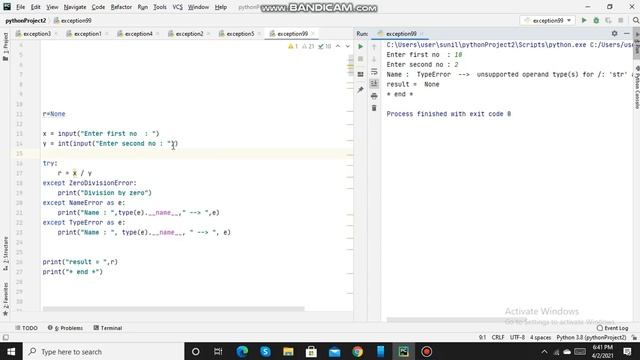Open the Event Log
640x360 pixels.
[612, 328]
